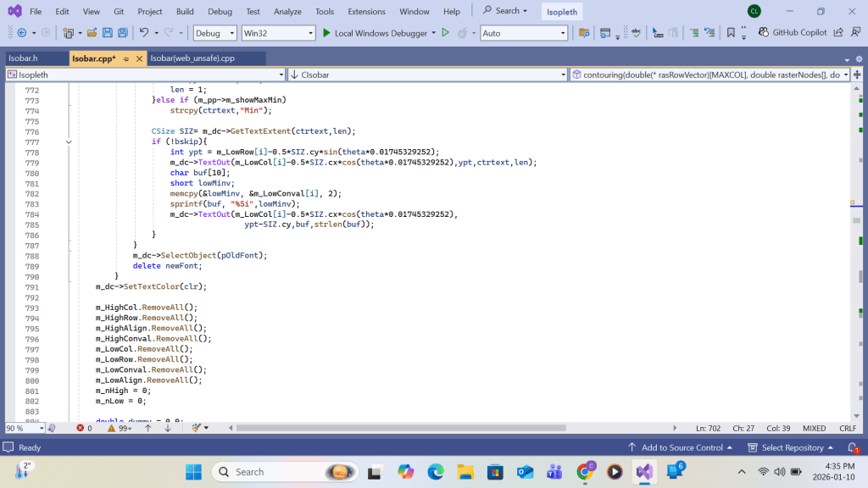Click the split editor window button
The image size is (868, 488).
point(857,75)
